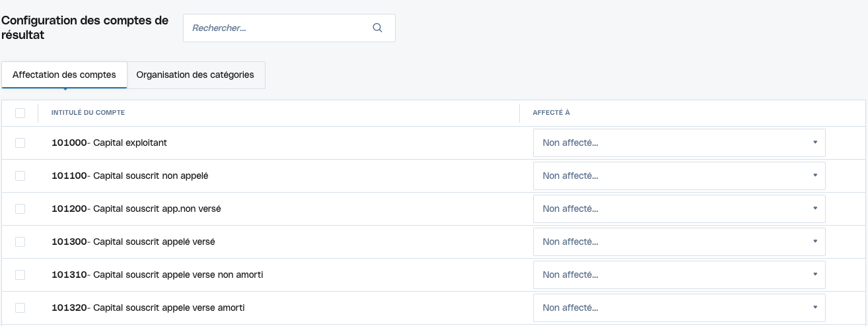Image resolution: width=868 pixels, height=326 pixels.
Task: Click dropdown arrow for account 101320
Action: pyautogui.click(x=814, y=308)
